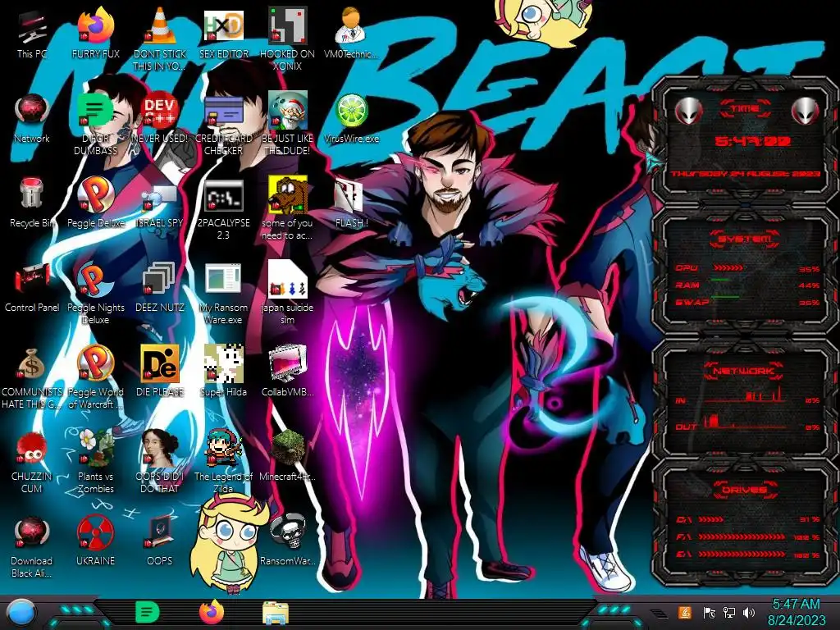
Task: Click the network IN graph
Action: coord(746,395)
